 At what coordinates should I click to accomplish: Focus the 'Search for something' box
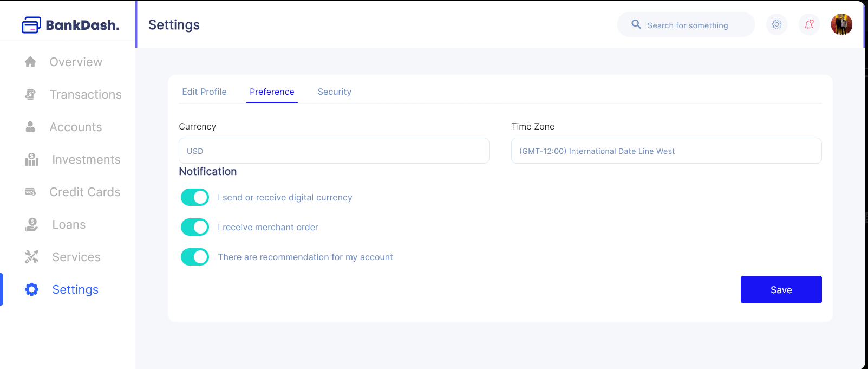[686, 24]
